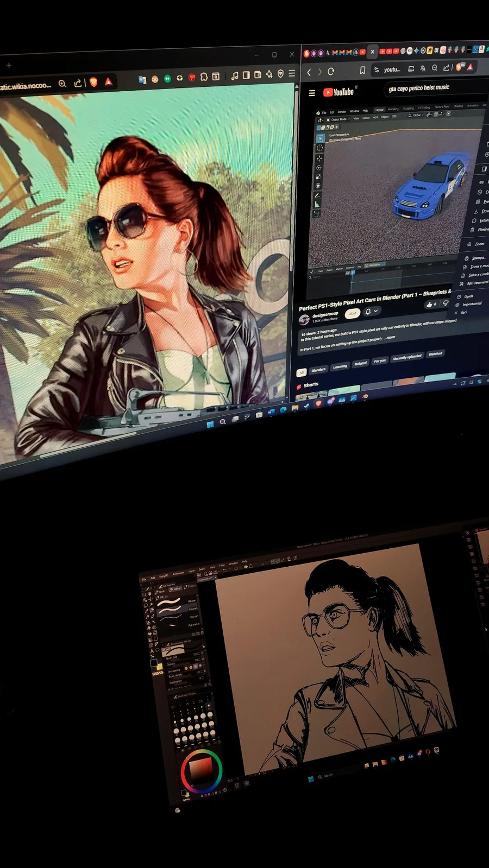Close the active YouTube browser tab
The height and width of the screenshot is (868, 489).
click(373, 52)
